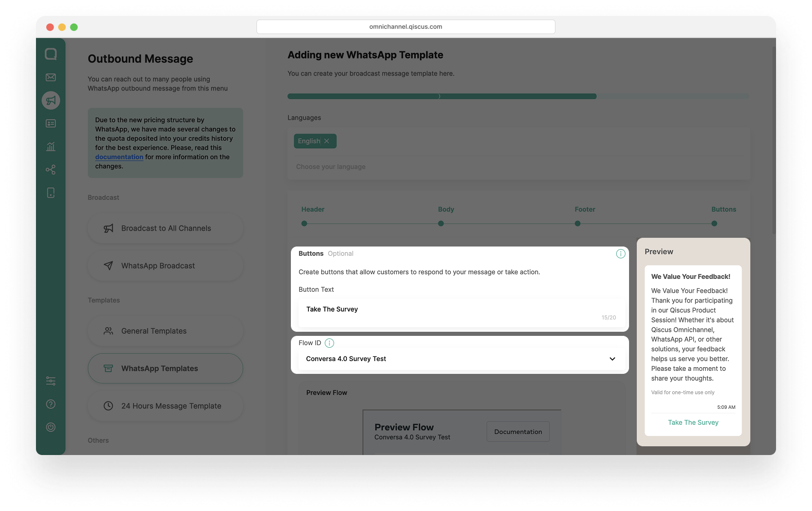The height and width of the screenshot is (511, 812).
Task: Click 'Valid for one-time use only' text
Action: (x=682, y=392)
